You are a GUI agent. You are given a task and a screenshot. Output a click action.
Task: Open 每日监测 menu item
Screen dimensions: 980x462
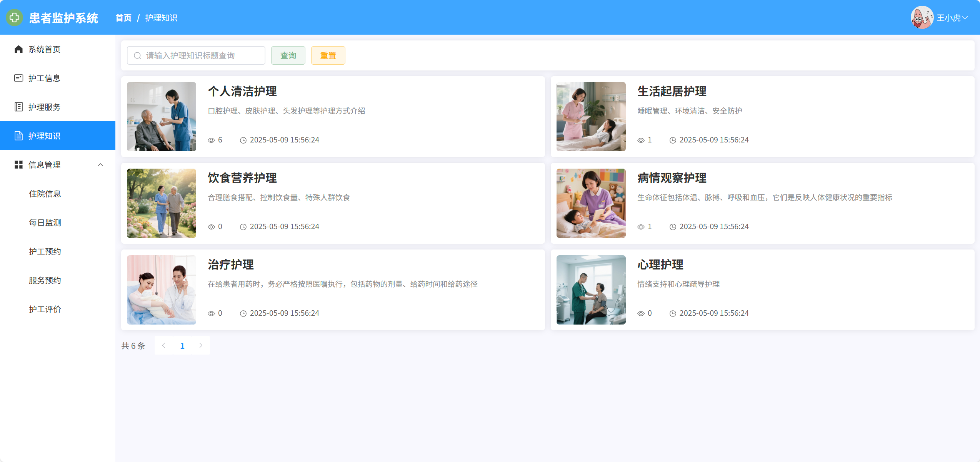tap(45, 223)
